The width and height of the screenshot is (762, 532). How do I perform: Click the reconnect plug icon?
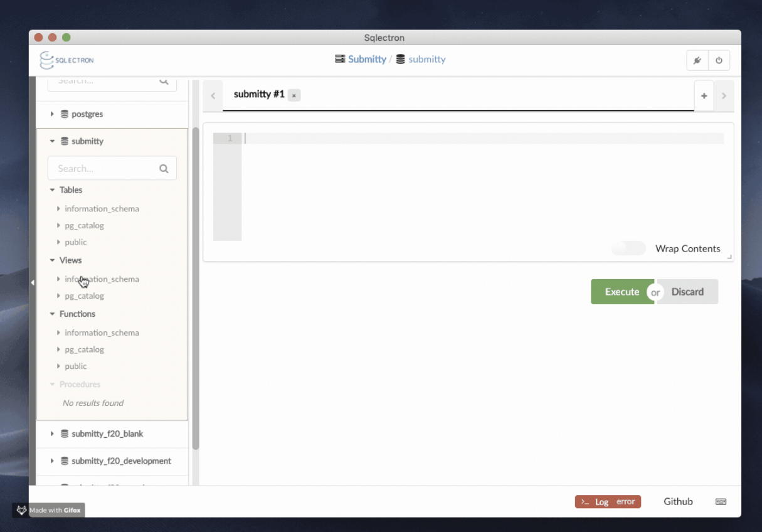[x=697, y=61]
